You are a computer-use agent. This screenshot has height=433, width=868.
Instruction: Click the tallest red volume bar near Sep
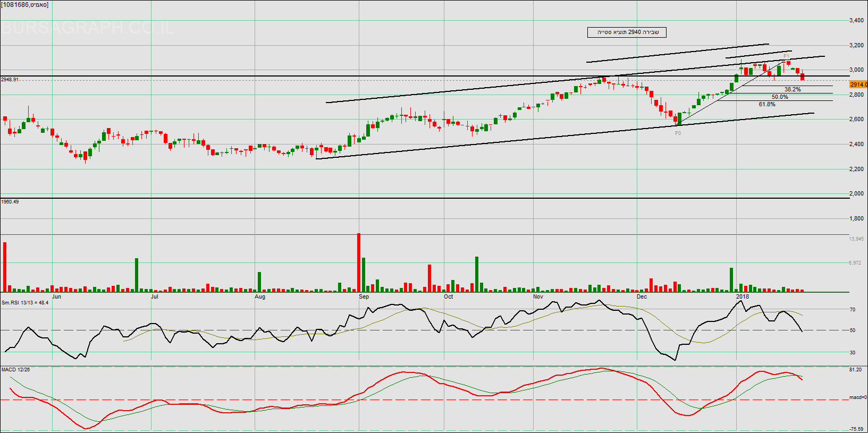pos(359,262)
